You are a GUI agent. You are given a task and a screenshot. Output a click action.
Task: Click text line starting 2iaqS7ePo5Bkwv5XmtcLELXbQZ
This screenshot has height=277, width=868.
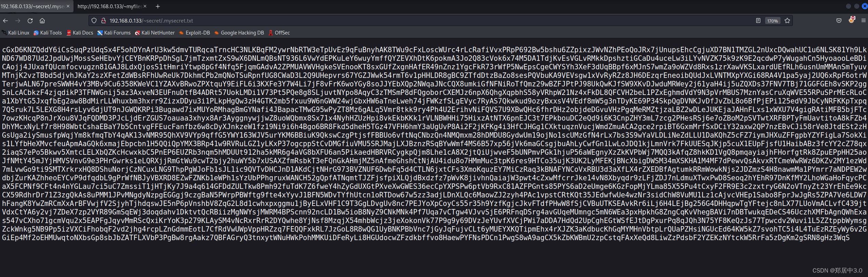[x=434, y=152]
